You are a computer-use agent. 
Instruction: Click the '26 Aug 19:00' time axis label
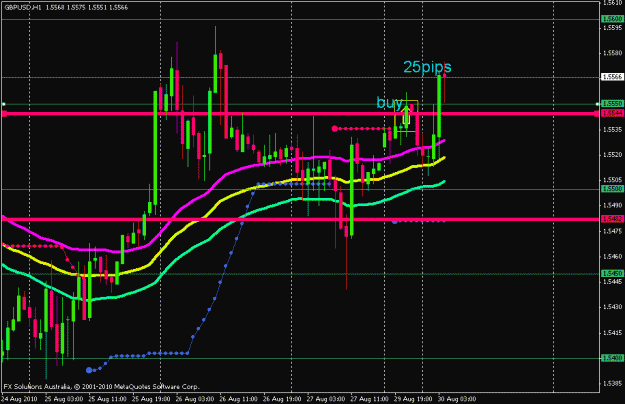[x=282, y=399]
